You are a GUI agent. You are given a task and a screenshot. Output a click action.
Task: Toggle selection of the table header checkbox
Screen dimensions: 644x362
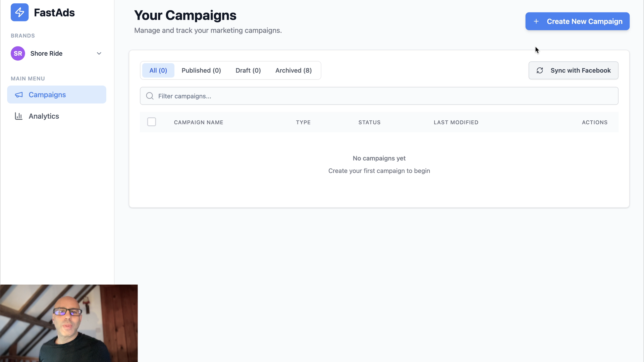click(151, 122)
